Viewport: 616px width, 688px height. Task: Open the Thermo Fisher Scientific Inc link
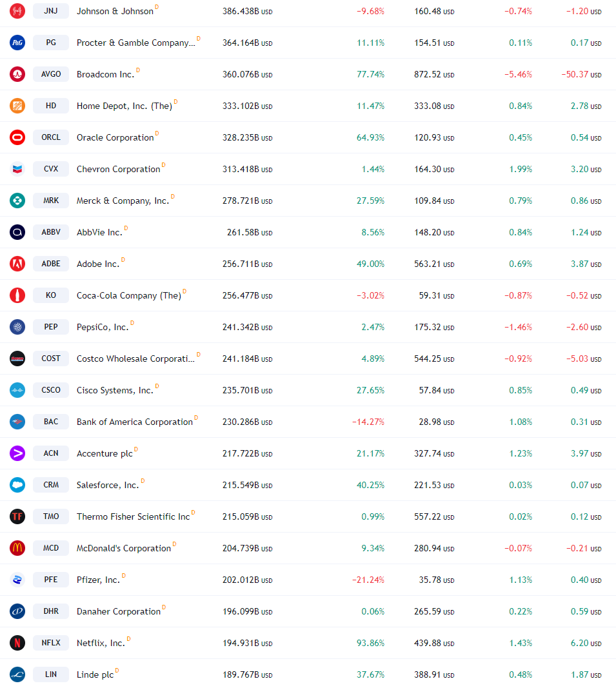pos(133,517)
